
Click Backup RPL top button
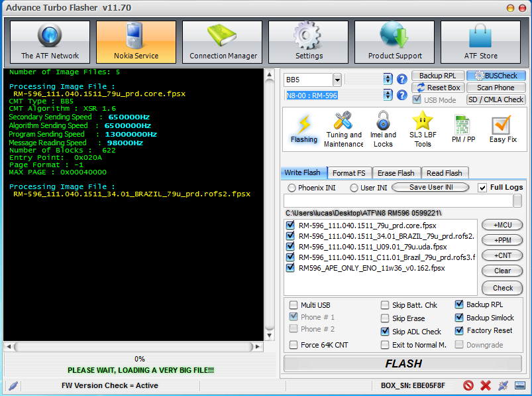438,76
